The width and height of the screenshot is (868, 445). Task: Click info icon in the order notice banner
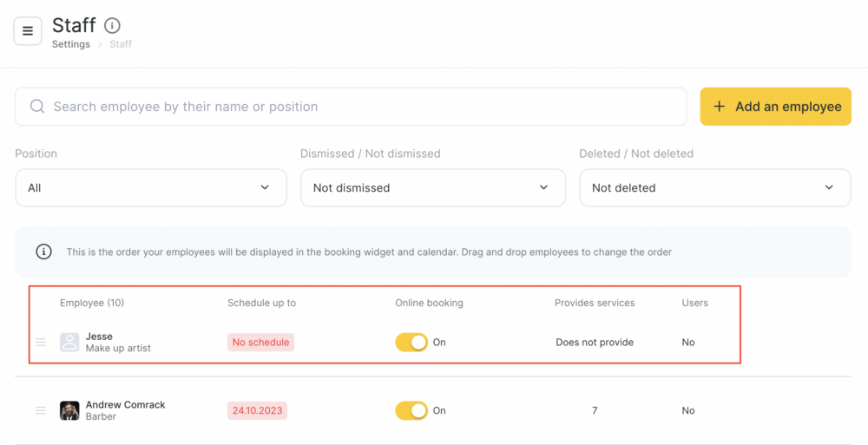(43, 252)
